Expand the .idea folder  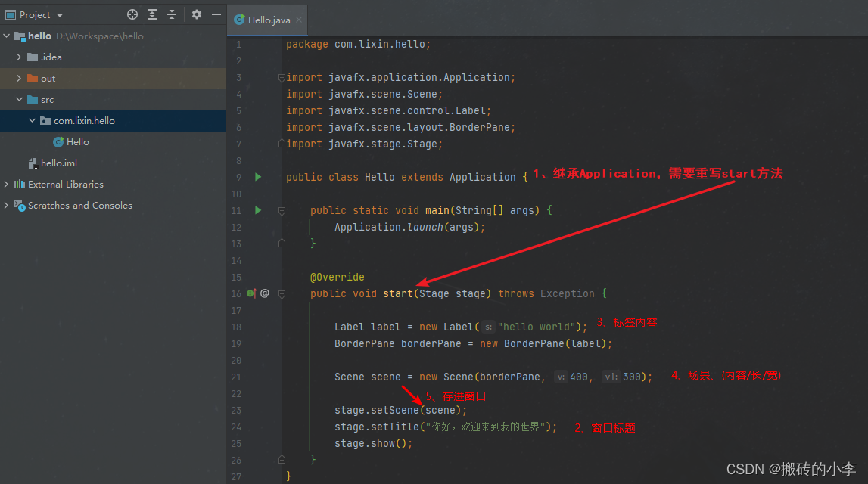(19, 57)
